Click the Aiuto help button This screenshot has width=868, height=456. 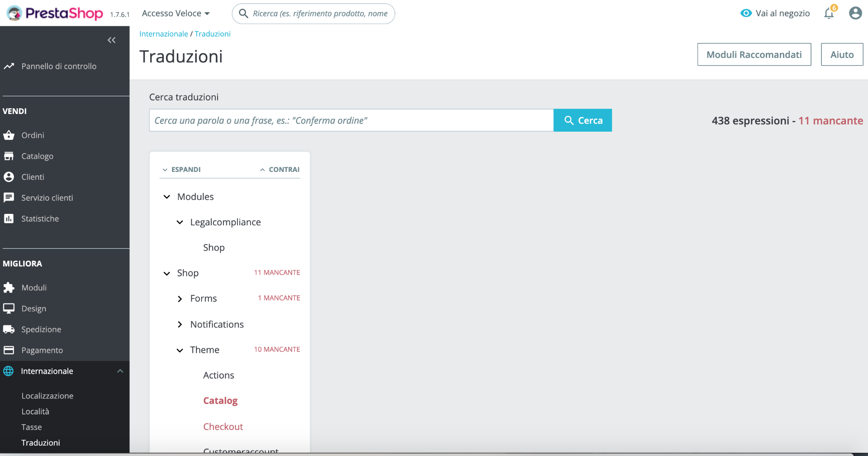pyautogui.click(x=842, y=55)
